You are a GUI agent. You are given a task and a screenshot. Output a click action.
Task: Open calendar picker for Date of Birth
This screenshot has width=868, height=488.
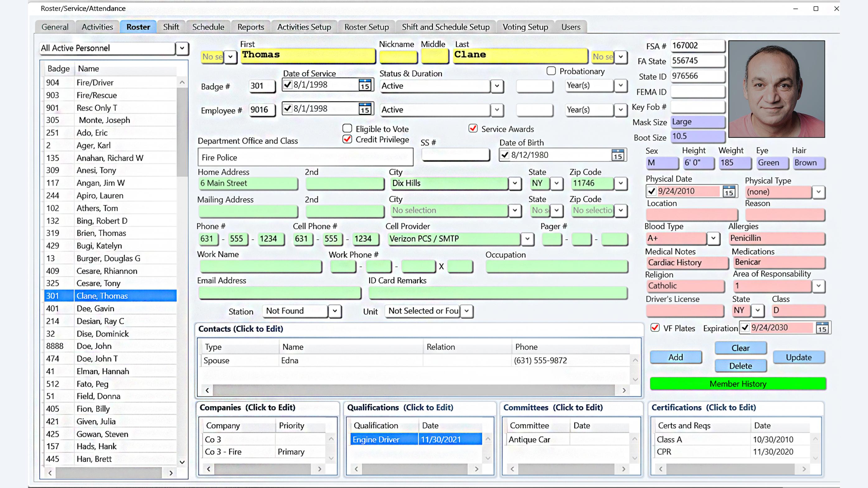[617, 155]
